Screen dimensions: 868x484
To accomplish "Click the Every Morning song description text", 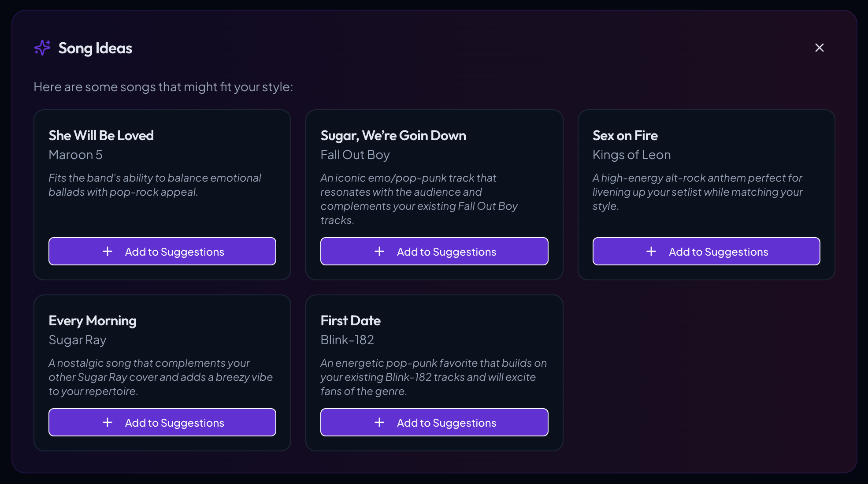I will tap(161, 377).
